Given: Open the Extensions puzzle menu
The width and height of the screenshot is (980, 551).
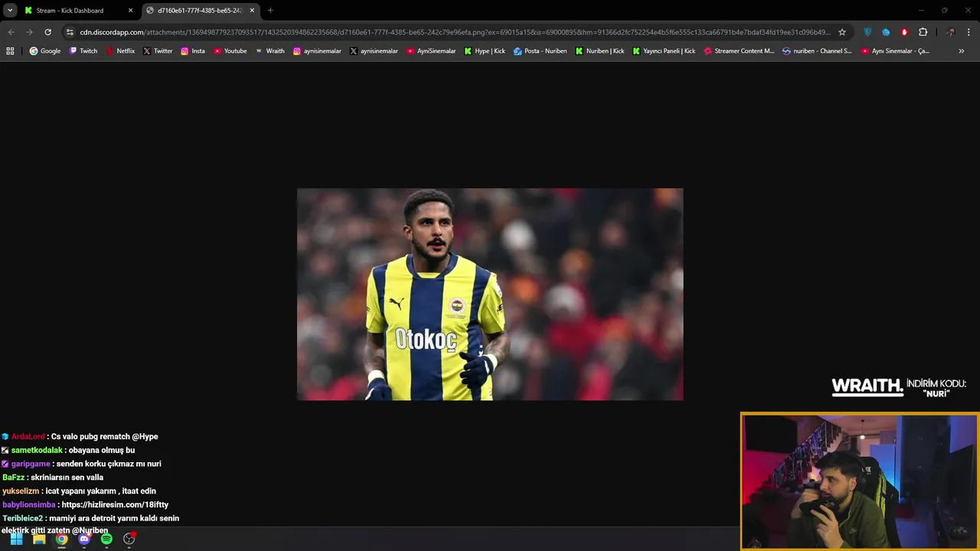Looking at the screenshot, I should point(923,32).
